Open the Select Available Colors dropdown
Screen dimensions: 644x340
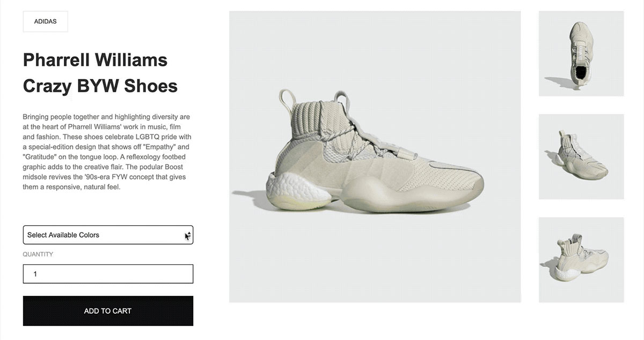click(x=108, y=235)
